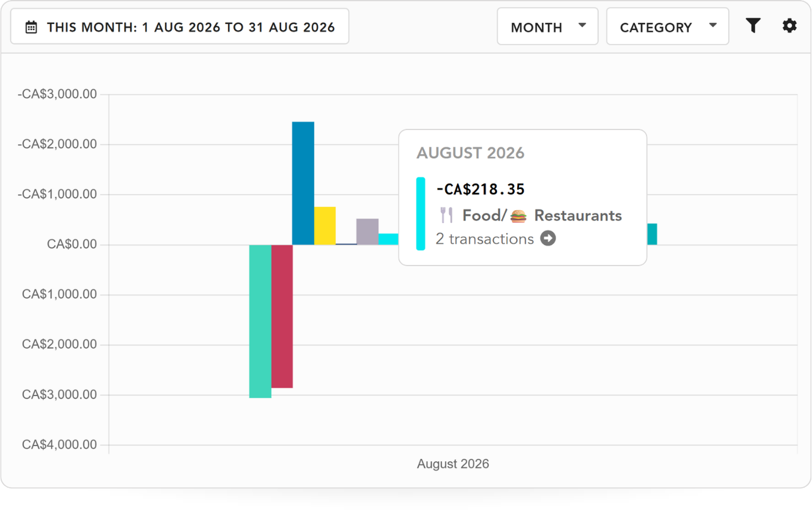This screenshot has width=812, height=510.
Task: Click the fork and knife Food icon
Action: pos(447,215)
